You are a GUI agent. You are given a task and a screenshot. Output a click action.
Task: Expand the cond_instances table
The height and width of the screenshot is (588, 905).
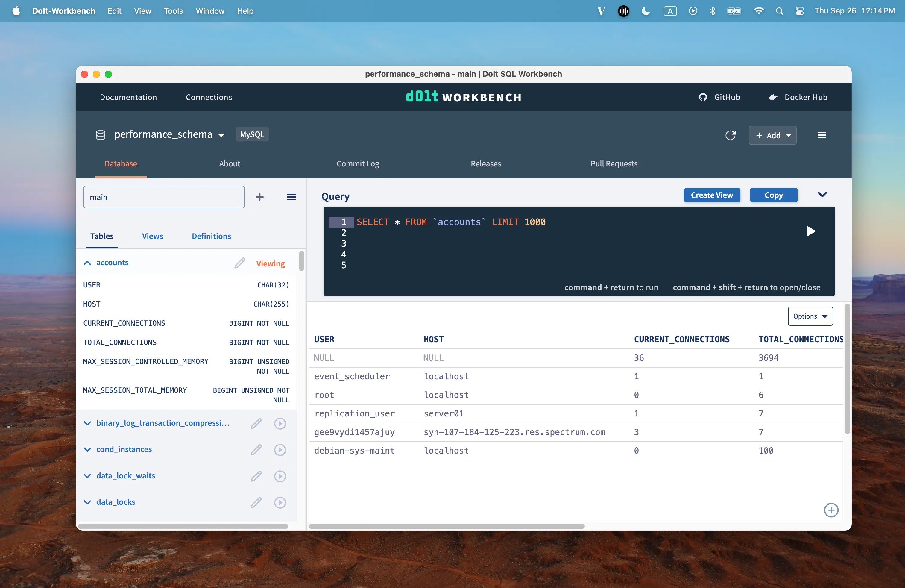87,449
